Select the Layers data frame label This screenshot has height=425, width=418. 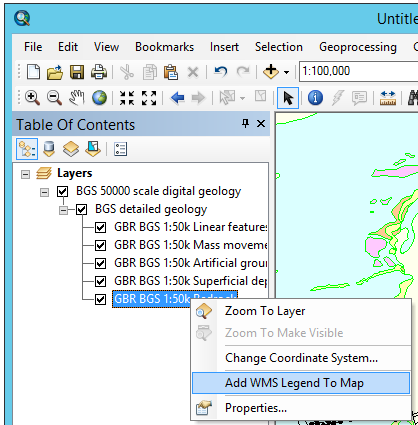(75, 173)
